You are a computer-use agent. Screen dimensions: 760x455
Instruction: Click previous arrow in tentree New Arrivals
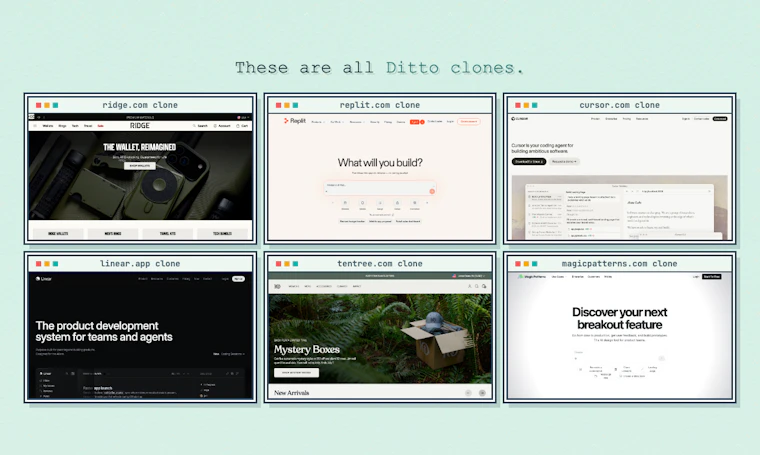coord(468,393)
